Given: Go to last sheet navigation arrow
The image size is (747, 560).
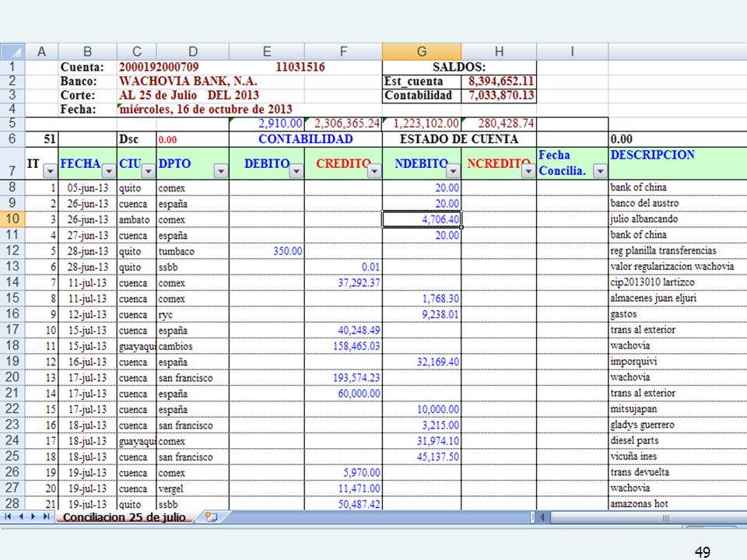Looking at the screenshot, I should [x=46, y=516].
